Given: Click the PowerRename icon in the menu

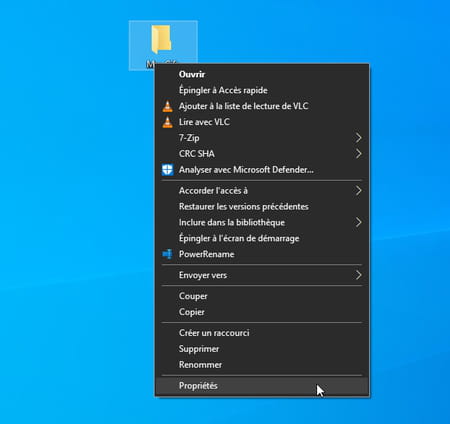Looking at the screenshot, I should 167,254.
